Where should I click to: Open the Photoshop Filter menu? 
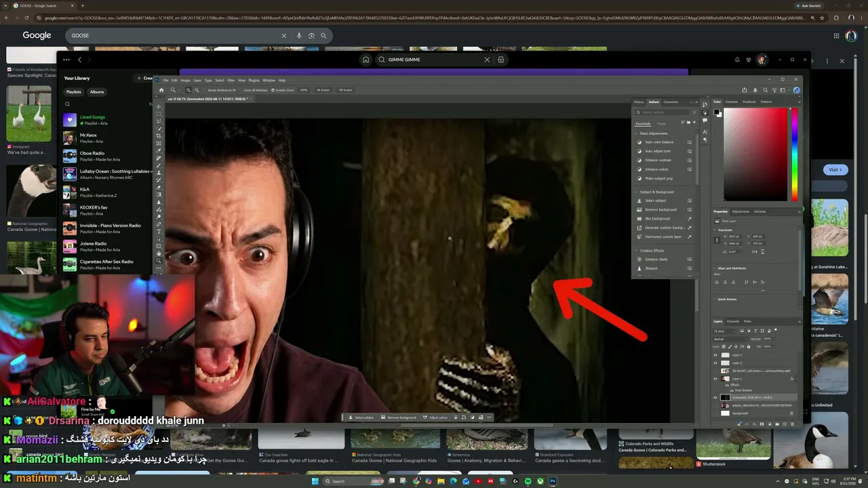231,80
